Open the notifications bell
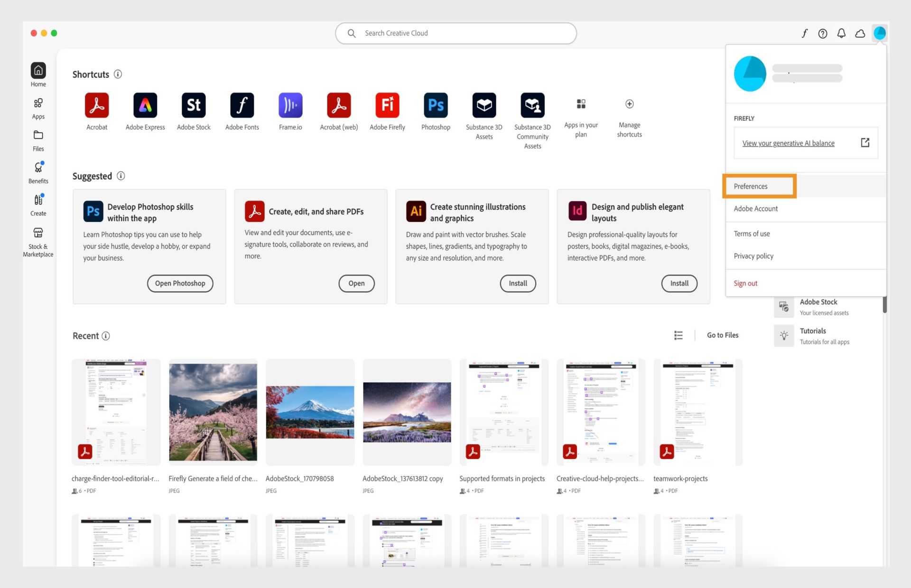The height and width of the screenshot is (588, 911). point(841,33)
